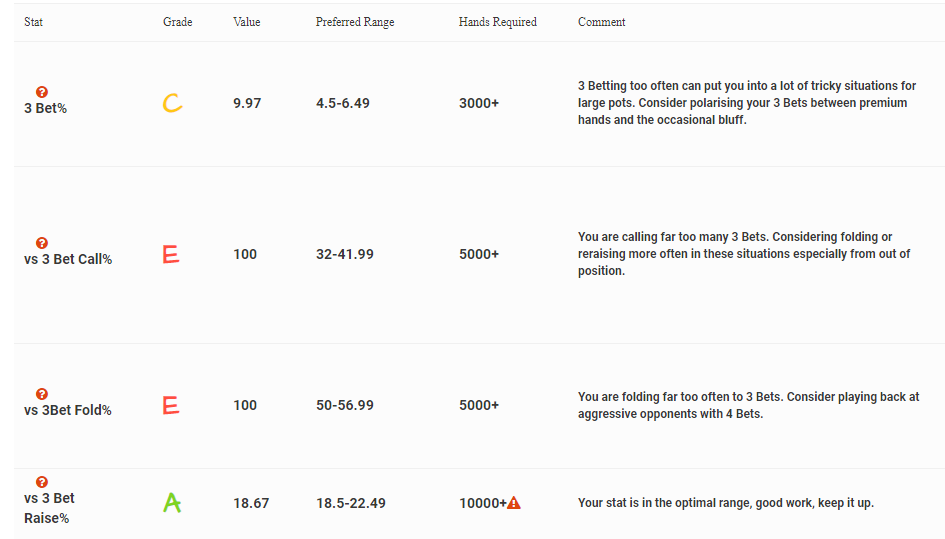Select the vs 3Bet Fold% stat label

click(68, 410)
